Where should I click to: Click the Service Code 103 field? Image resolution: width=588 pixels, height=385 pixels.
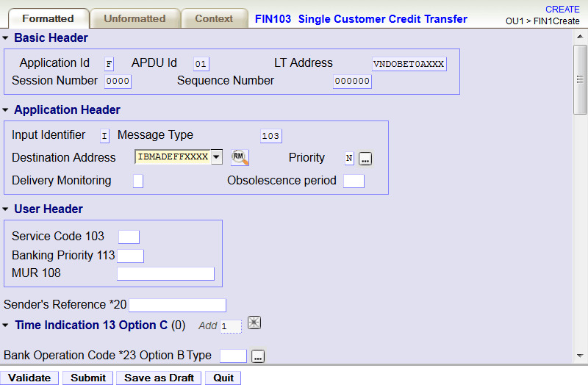(x=129, y=237)
